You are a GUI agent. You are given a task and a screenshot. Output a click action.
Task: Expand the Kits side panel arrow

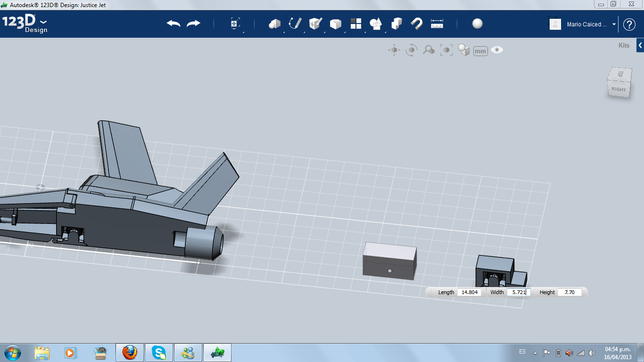coord(640,46)
